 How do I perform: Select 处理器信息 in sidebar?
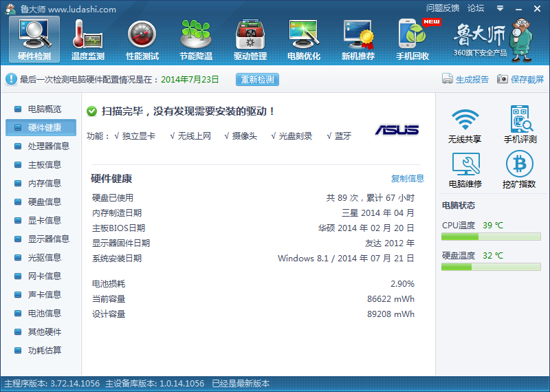point(41,146)
